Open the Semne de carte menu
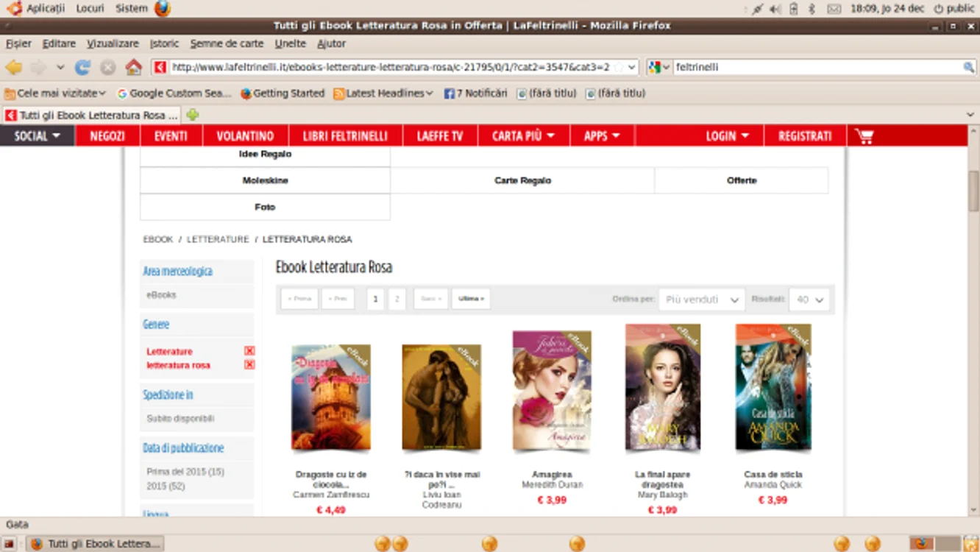The width and height of the screenshot is (980, 552). click(227, 43)
